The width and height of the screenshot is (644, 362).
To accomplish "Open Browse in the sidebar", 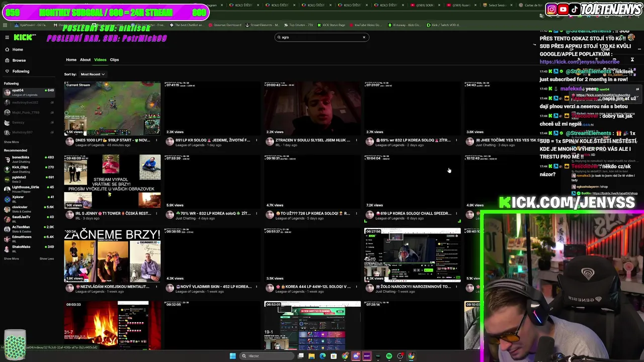I will pyautogui.click(x=19, y=60).
